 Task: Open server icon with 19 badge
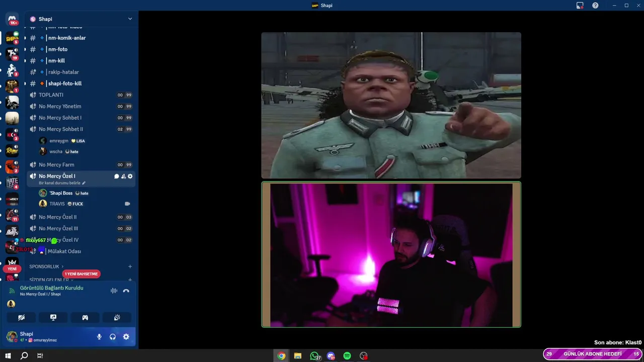[x=12, y=54]
